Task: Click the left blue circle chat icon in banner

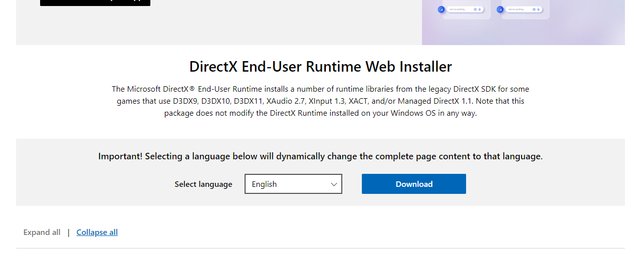Action: point(441,9)
